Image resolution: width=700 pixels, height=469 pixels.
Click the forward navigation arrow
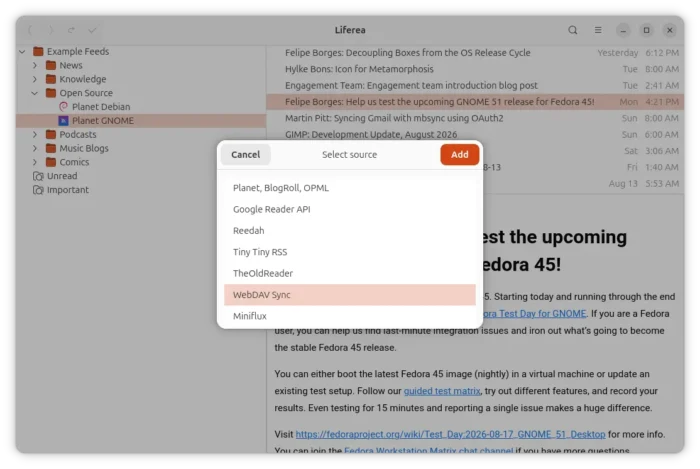coord(51,30)
